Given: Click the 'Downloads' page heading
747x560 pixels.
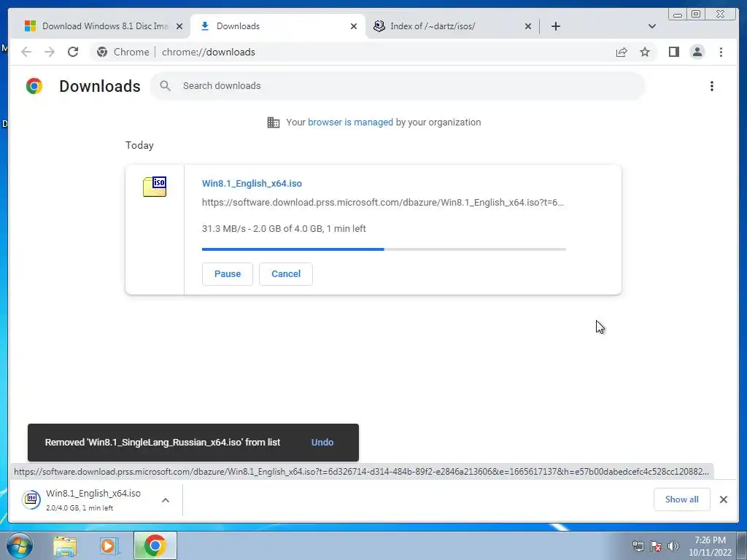Looking at the screenshot, I should (x=99, y=86).
